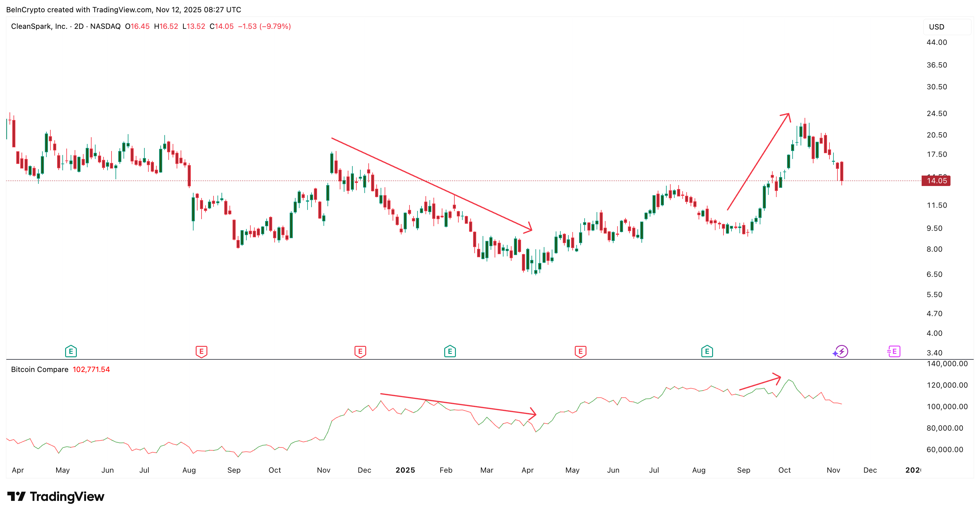Open the USD currency selector on the price scale
The image size is (980, 515).
tap(937, 27)
